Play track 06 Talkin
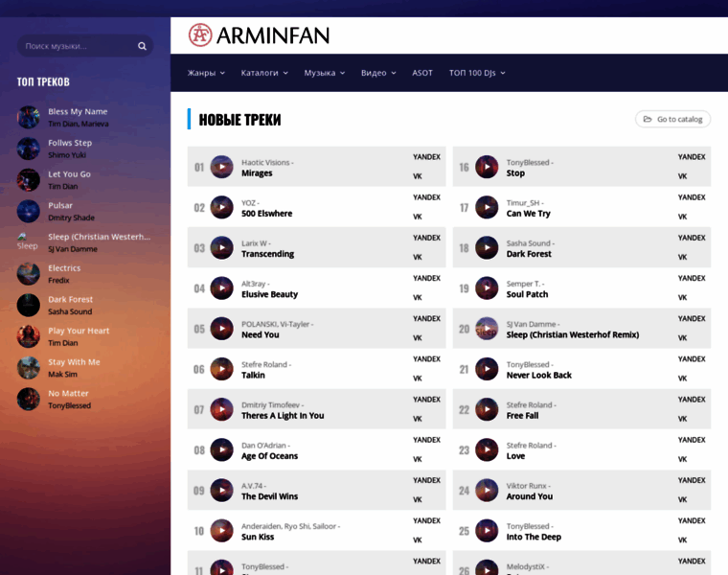The image size is (728, 575). pos(222,369)
